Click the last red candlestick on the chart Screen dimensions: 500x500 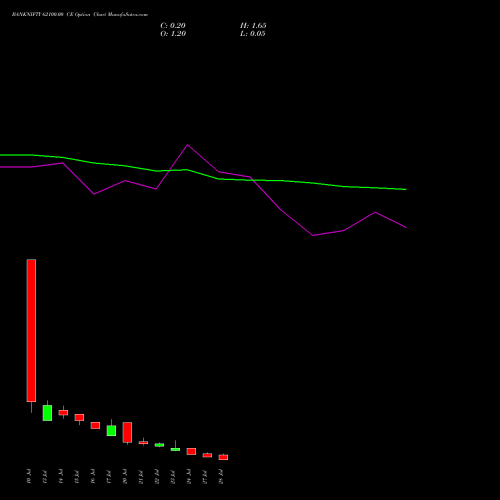coord(223,457)
